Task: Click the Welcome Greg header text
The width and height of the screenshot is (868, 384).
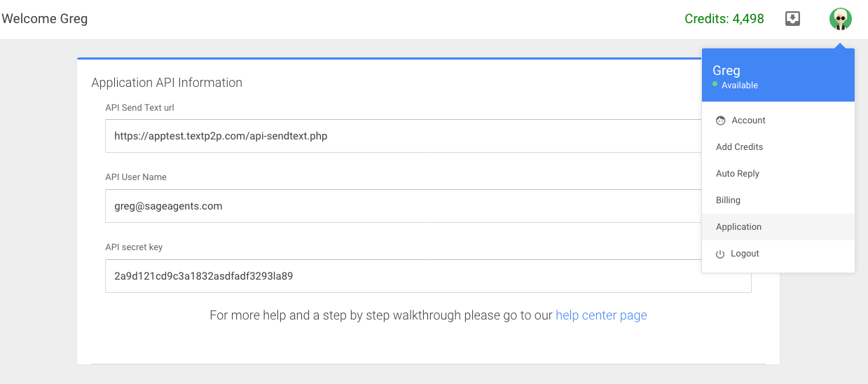Action: pyautogui.click(x=45, y=19)
